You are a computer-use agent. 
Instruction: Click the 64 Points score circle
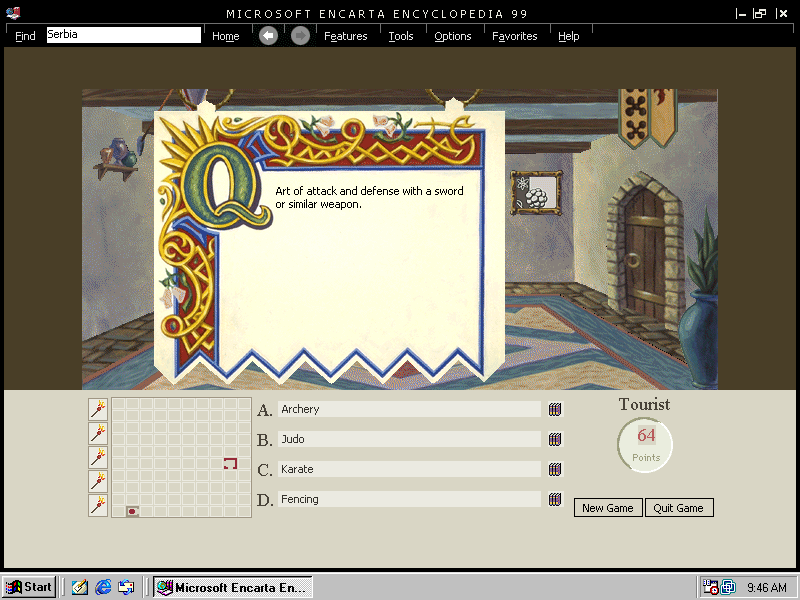[645, 445]
